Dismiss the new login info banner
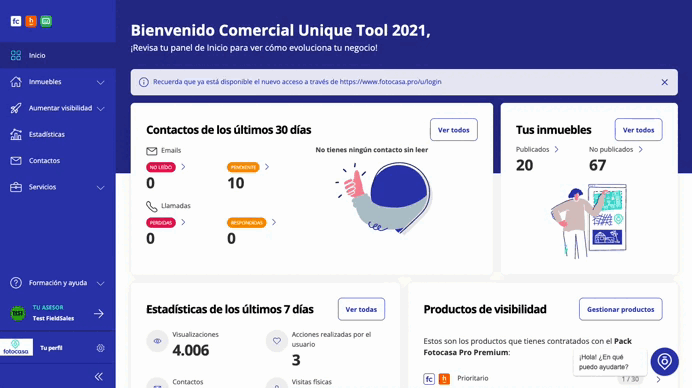This screenshot has height=388, width=692. pos(664,82)
